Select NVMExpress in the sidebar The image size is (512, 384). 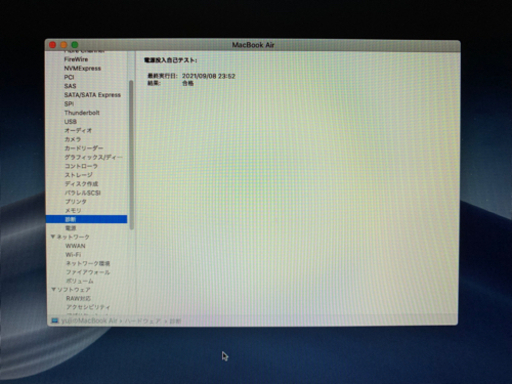click(82, 68)
